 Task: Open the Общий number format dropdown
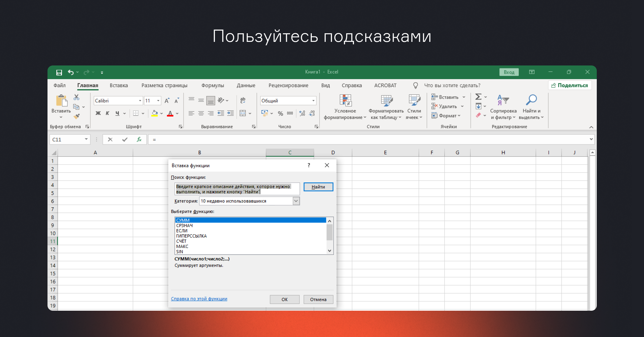tap(313, 101)
